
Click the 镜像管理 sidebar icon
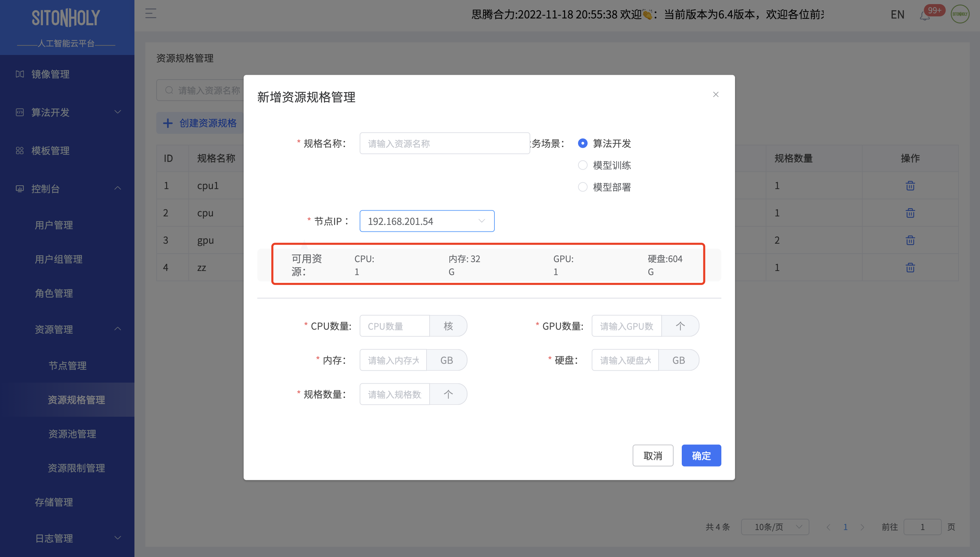[x=20, y=74]
